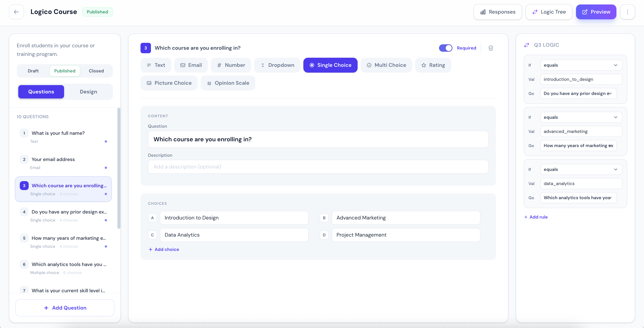Toggle the Required switch off
Screen dimensions: 644x328
[x=446, y=48]
